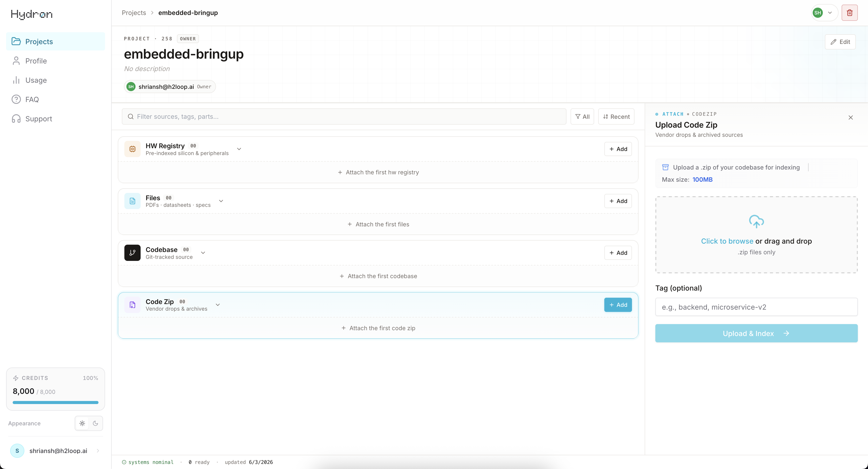Click the updated 6/3/2026 status entry
The height and width of the screenshot is (469, 868).
[249, 462]
